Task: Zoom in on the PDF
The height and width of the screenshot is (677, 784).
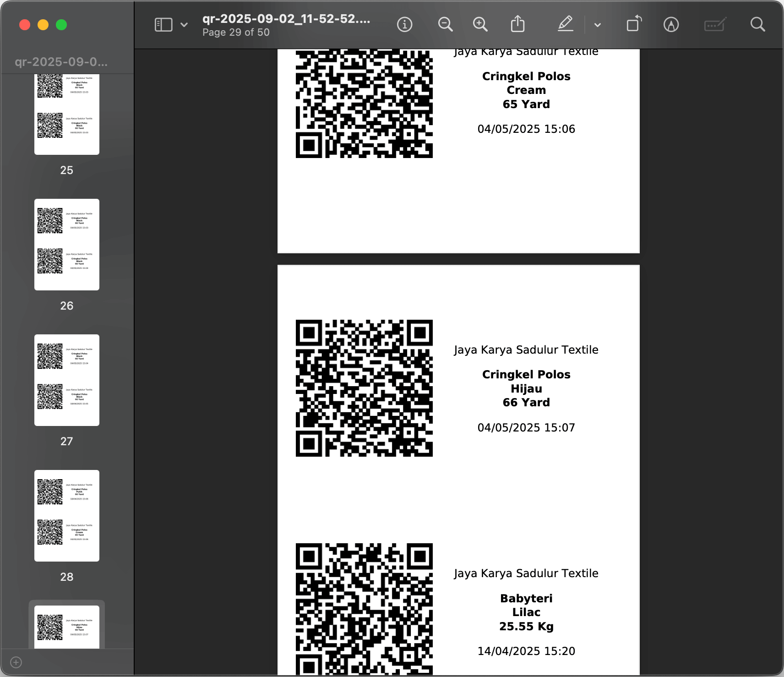Action: click(479, 24)
